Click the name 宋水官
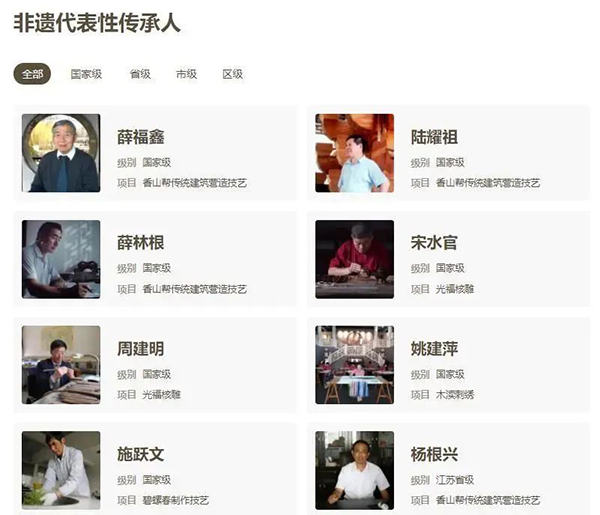The width and height of the screenshot is (600, 515). click(434, 243)
